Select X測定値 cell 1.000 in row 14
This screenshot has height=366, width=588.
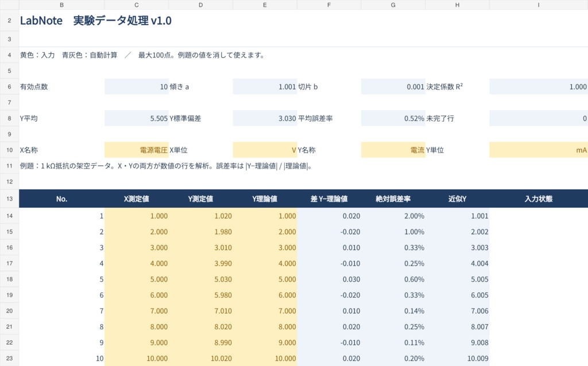pyautogui.click(x=137, y=216)
